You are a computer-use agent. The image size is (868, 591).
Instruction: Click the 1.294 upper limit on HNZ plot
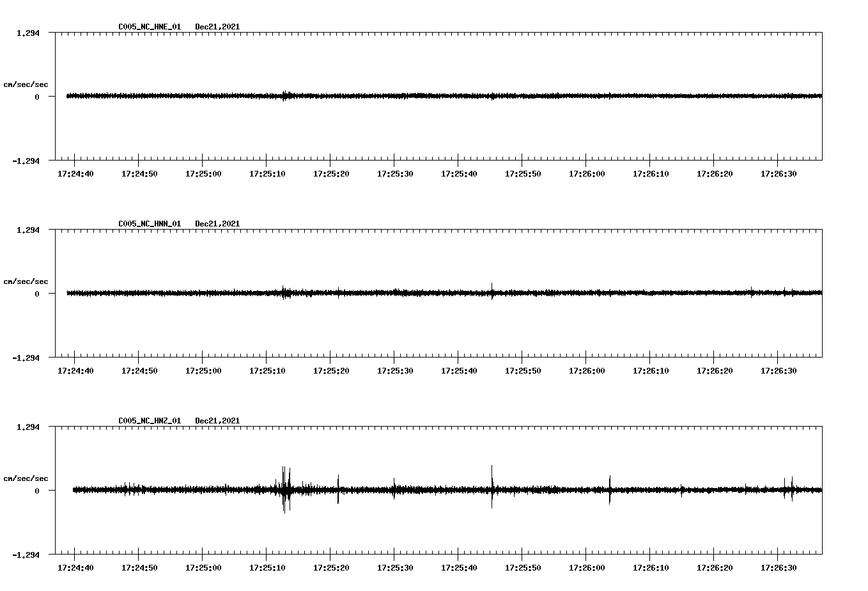point(27,427)
